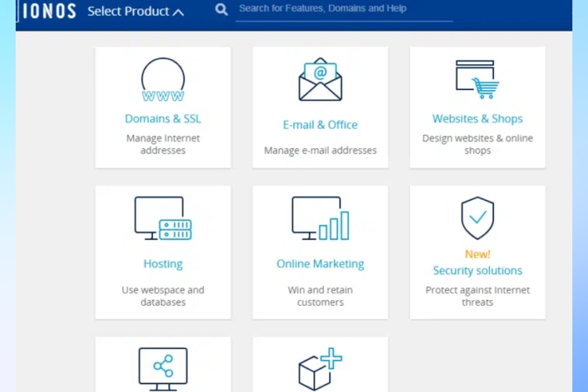Image resolution: width=588 pixels, height=392 pixels.
Task: Click the chevron next to Select Product
Action: point(178,12)
